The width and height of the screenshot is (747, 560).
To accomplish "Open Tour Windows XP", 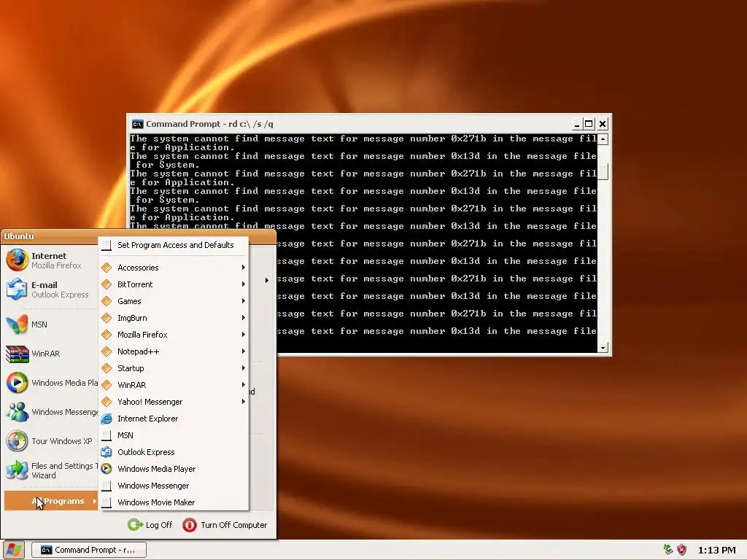I will click(50, 441).
